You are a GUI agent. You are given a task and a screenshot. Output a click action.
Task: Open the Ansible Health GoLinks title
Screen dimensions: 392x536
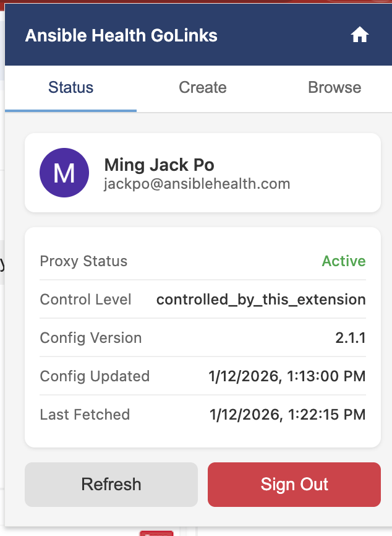tap(121, 35)
